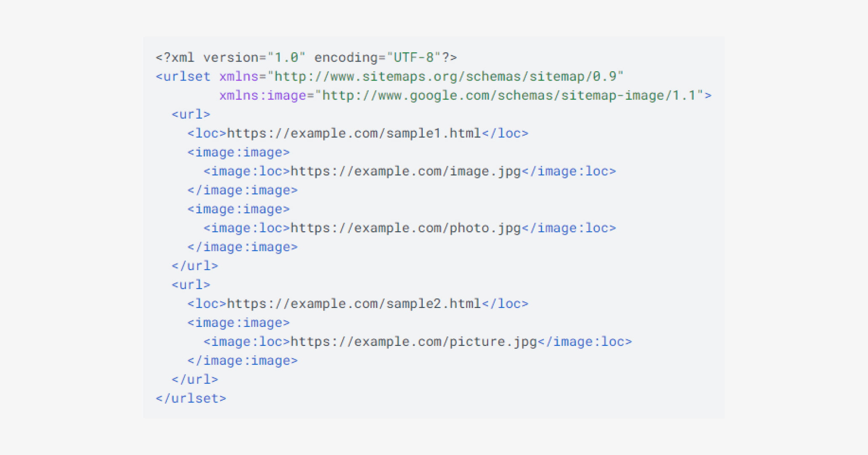Click the example.com/picture.jpg URL
The image size is (868, 455).
[x=414, y=342]
